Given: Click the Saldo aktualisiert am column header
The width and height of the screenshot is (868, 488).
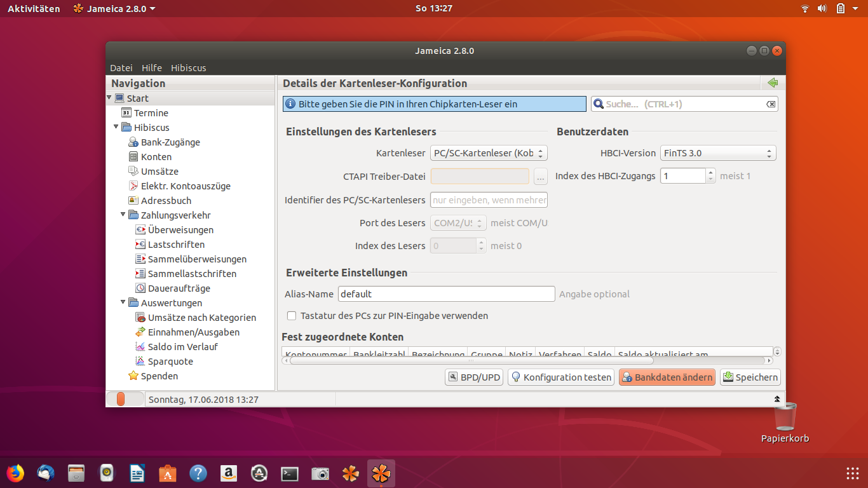Looking at the screenshot, I should (693, 352).
